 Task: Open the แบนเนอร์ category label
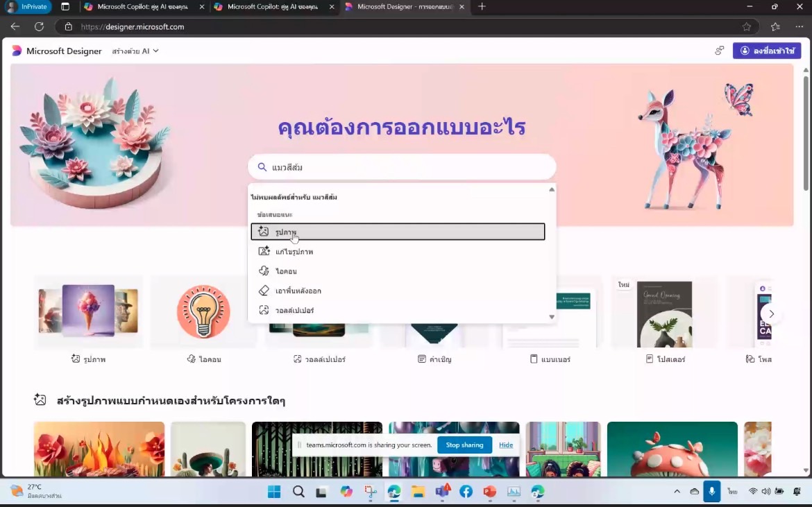pyautogui.click(x=550, y=359)
